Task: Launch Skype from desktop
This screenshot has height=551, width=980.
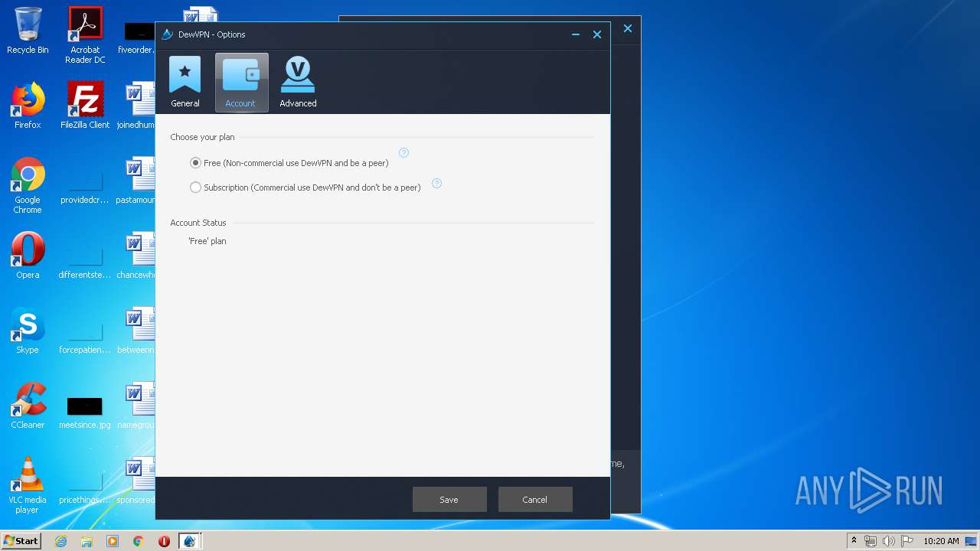Action: (x=28, y=331)
